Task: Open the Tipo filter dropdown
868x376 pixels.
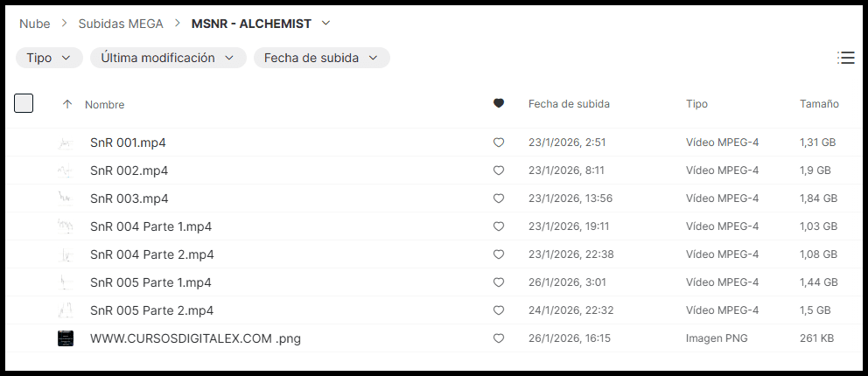Action: point(49,58)
